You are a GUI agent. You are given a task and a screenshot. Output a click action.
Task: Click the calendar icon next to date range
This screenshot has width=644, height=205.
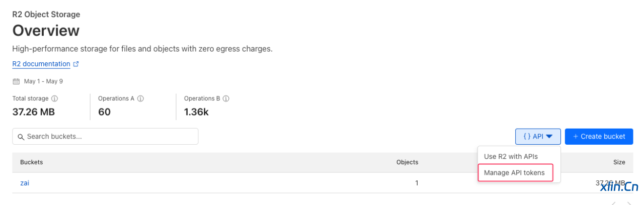click(x=16, y=81)
